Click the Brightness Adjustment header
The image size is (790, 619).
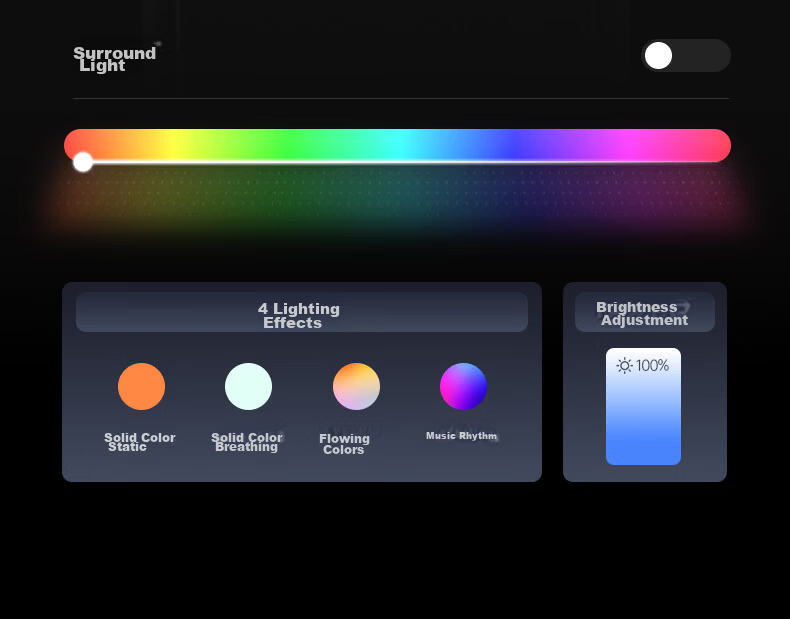pos(644,312)
